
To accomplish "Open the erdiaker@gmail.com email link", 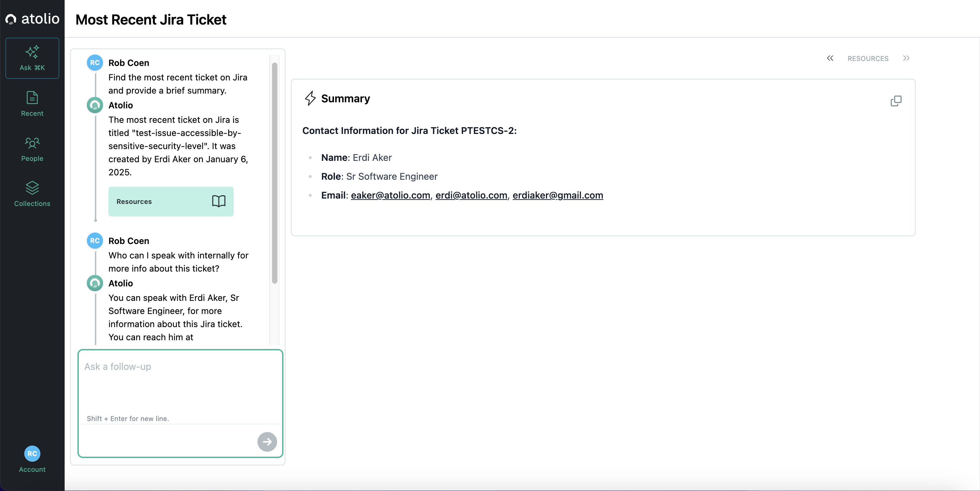I will pyautogui.click(x=557, y=195).
